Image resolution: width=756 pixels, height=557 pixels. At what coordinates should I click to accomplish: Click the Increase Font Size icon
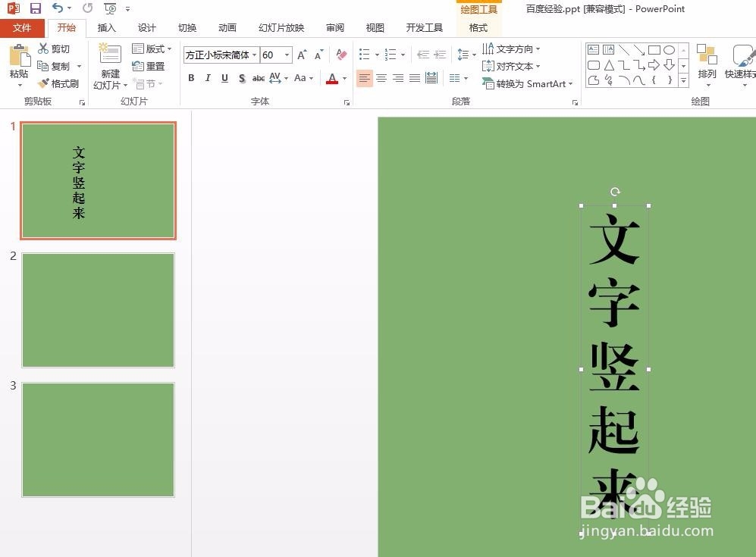(x=301, y=55)
